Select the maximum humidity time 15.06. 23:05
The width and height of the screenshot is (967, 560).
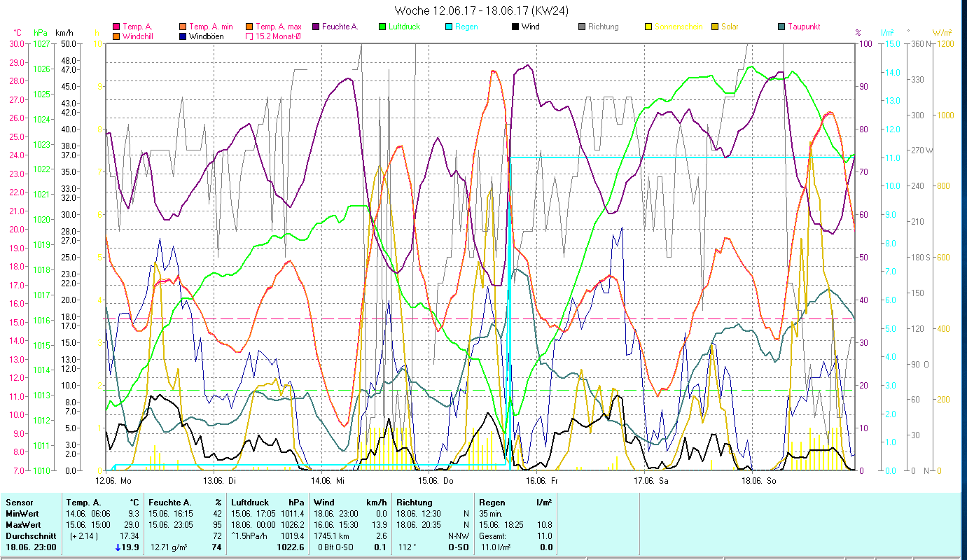point(172,524)
